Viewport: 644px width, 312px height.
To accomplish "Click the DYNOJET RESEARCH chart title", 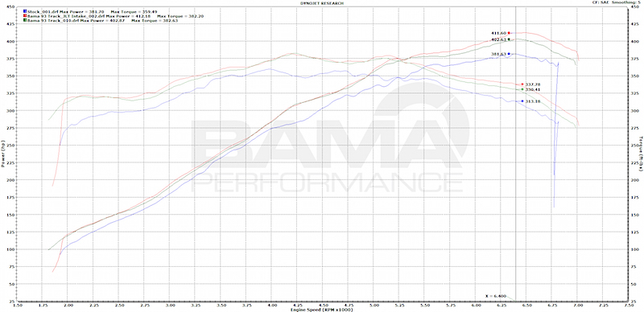I will pyautogui.click(x=322, y=3).
